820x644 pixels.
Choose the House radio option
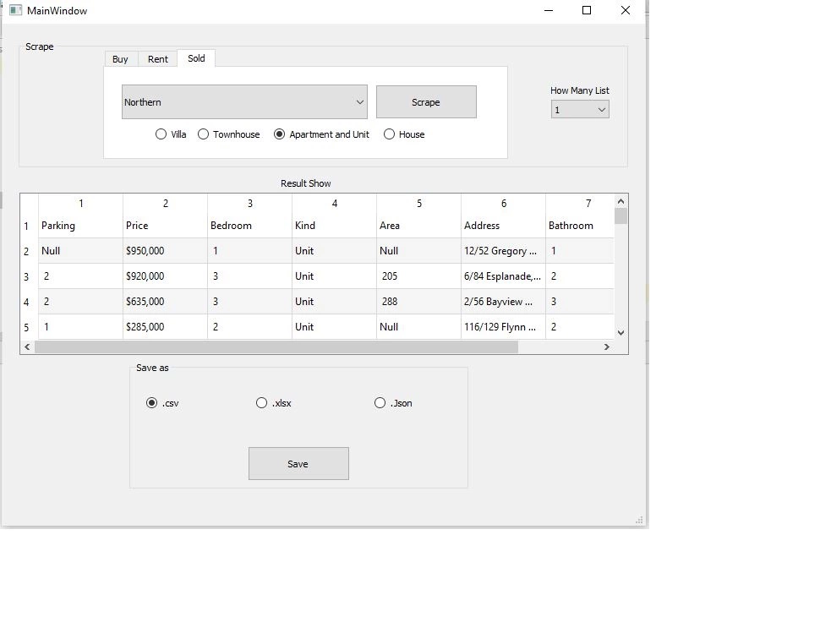(389, 134)
